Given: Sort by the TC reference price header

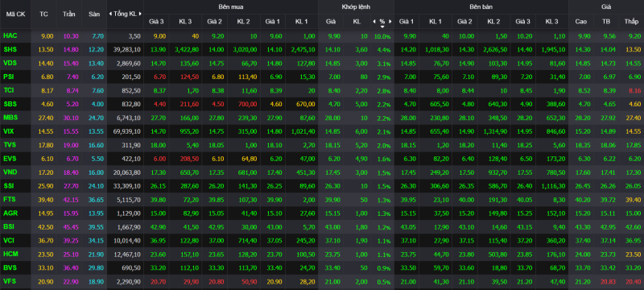Looking at the screenshot, I should coord(43,14).
